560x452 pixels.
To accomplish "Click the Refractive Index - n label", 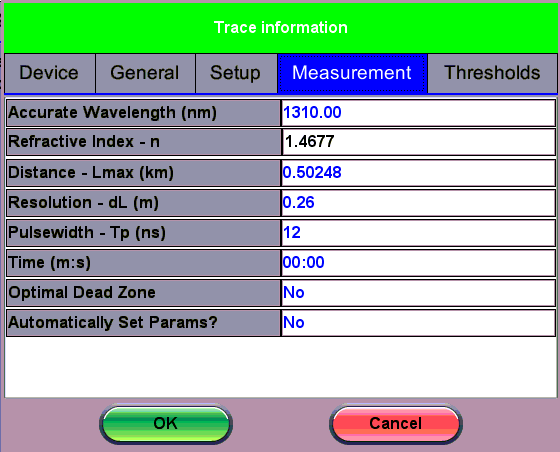I will 144,142.
